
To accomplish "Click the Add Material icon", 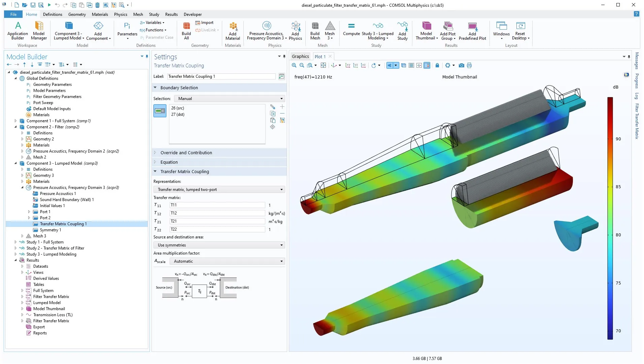I will click(233, 30).
